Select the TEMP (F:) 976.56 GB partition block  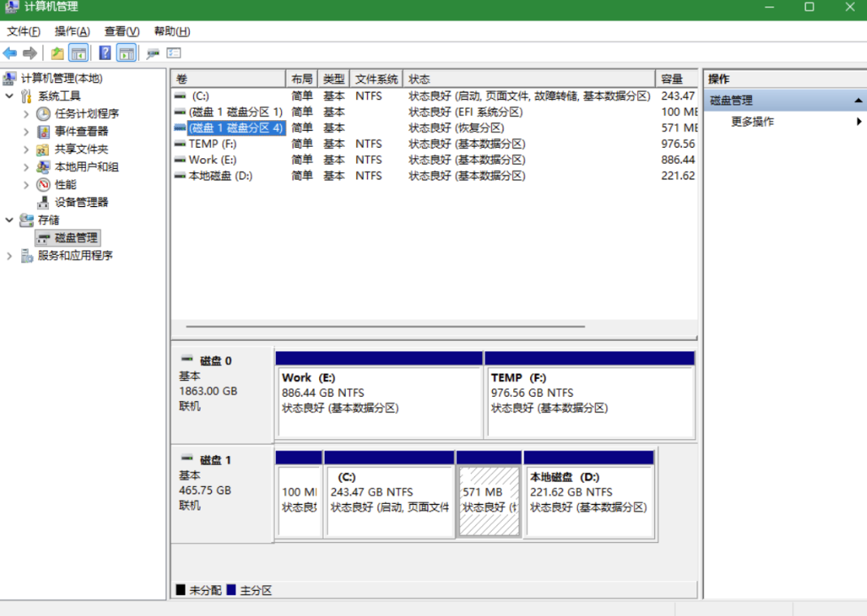[589, 394]
